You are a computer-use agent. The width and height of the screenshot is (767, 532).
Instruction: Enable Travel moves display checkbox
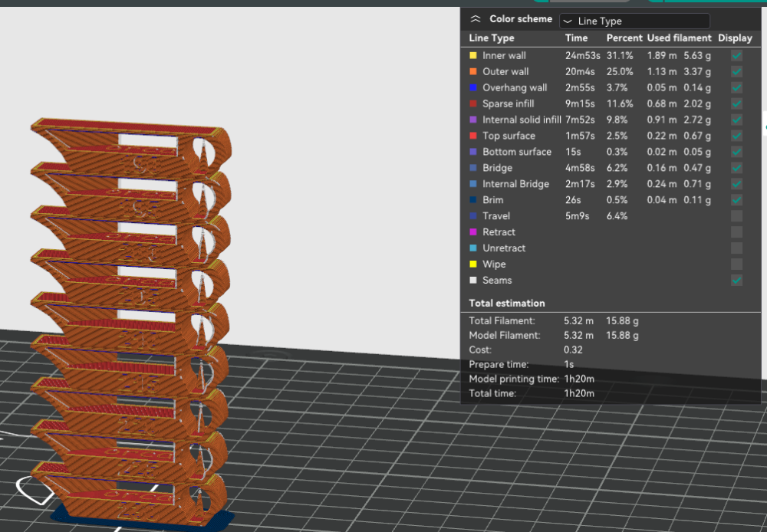tap(736, 216)
